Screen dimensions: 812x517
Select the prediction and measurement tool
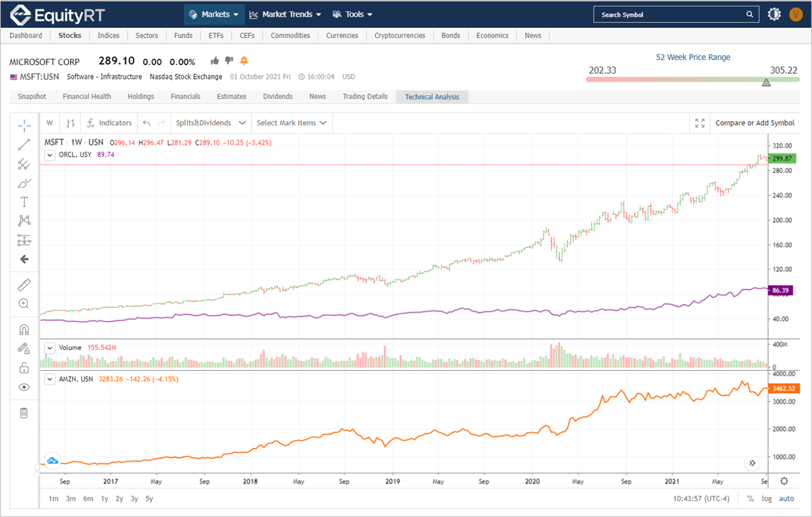[x=24, y=240]
